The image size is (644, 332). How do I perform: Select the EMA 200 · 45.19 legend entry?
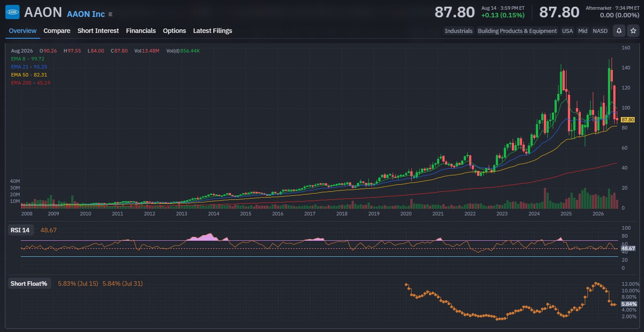(31, 83)
